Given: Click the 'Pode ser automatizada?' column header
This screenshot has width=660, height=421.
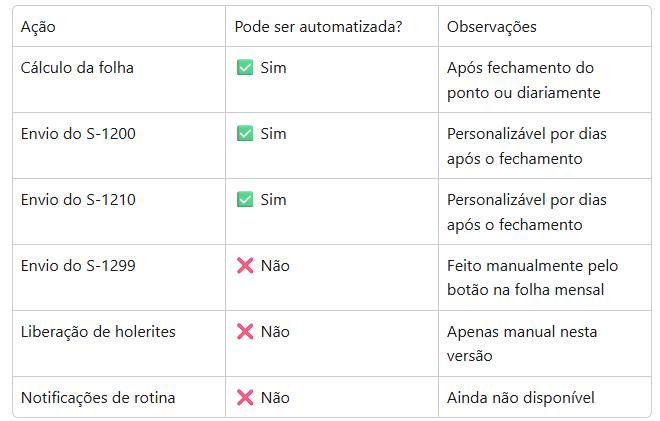Looking at the screenshot, I should coord(318,26).
